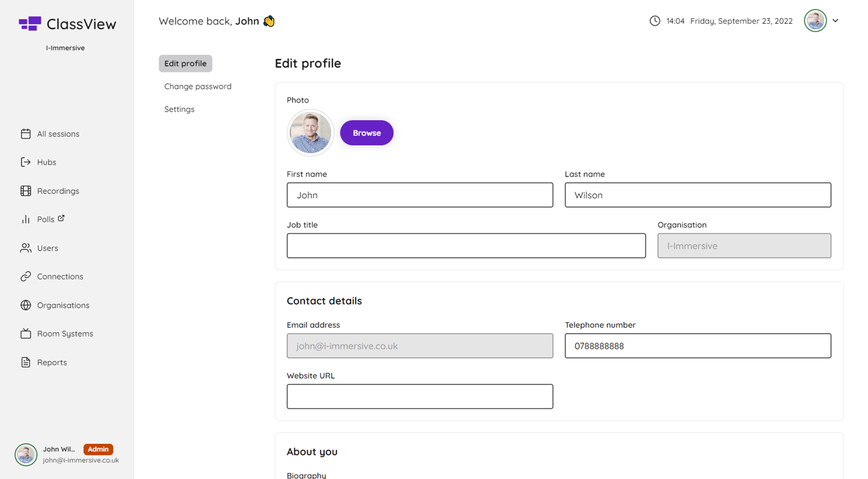Switch to the Settings tab

pyautogui.click(x=179, y=109)
